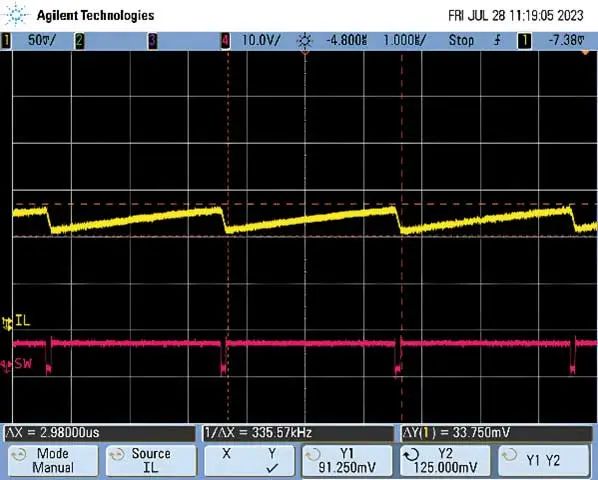Click the rising edge trigger slope icon
The image size is (598, 480).
(x=497, y=40)
